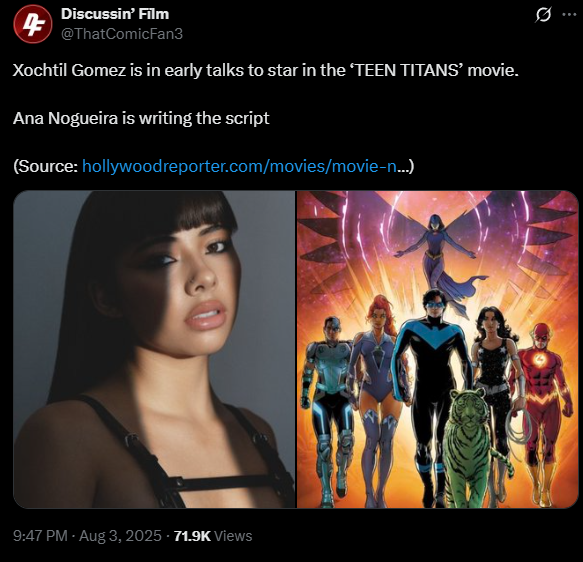This screenshot has height=562, width=583.
Task: Click the 'TEEN TITANS' movie text line
Action: point(265,70)
